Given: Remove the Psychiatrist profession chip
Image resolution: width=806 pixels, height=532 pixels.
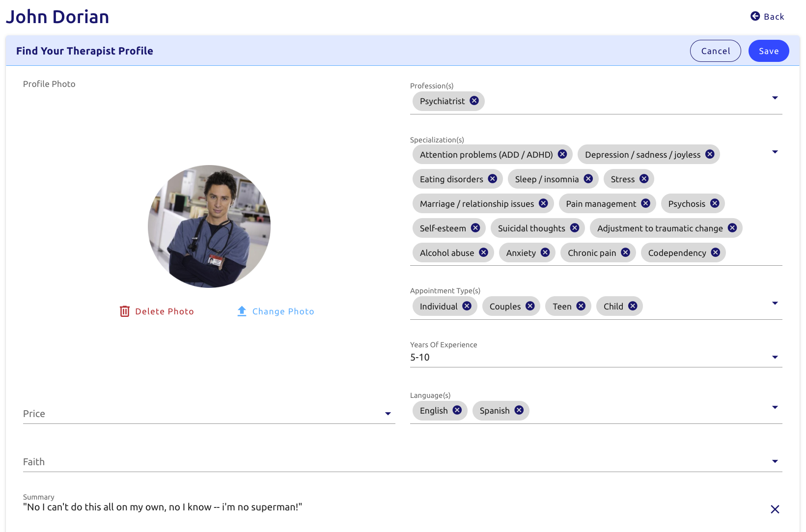Looking at the screenshot, I should pyautogui.click(x=474, y=101).
